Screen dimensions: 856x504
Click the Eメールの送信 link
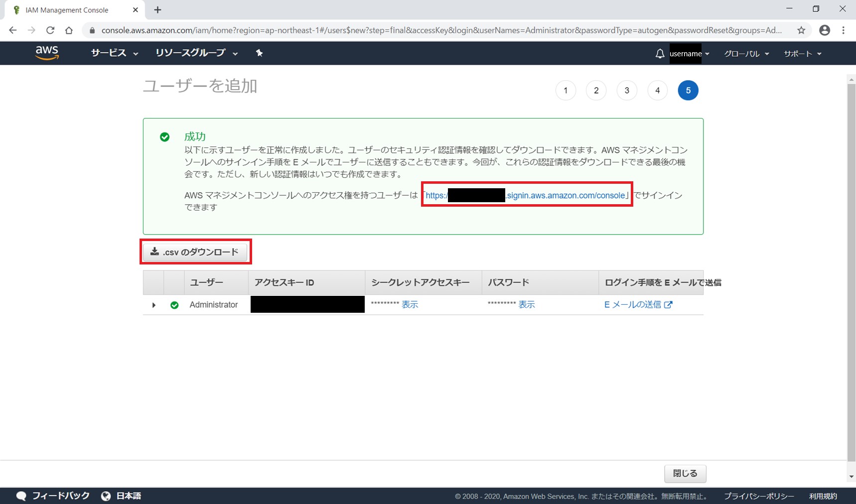coord(632,304)
